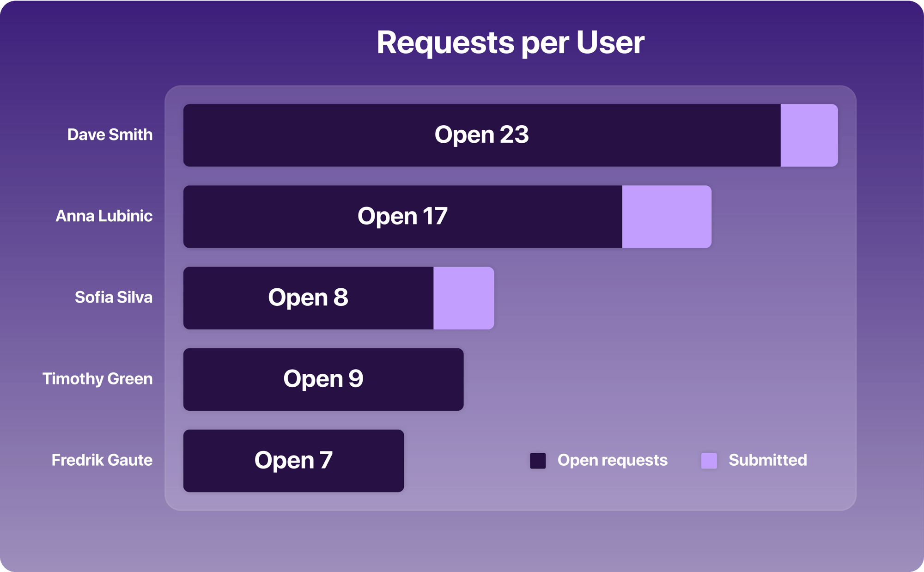The image size is (924, 572).
Task: Click the Open requests legend swatch
Action: point(538,461)
